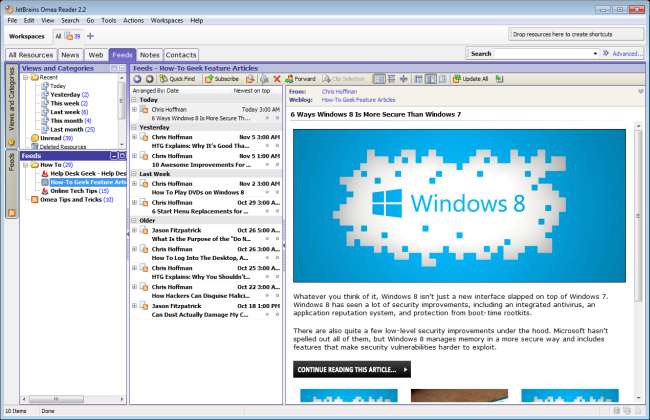Viewport: 650px width, 420px height.
Task: Collapse the Recent tree node
Action: point(26,78)
